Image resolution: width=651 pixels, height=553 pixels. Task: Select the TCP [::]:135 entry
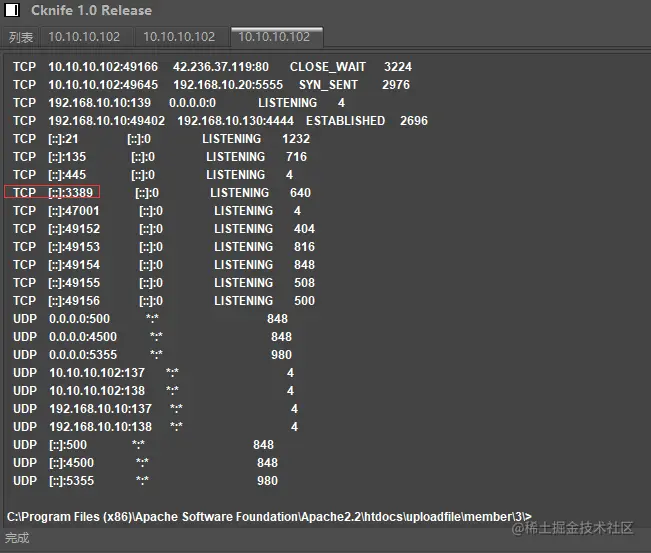(x=160, y=157)
